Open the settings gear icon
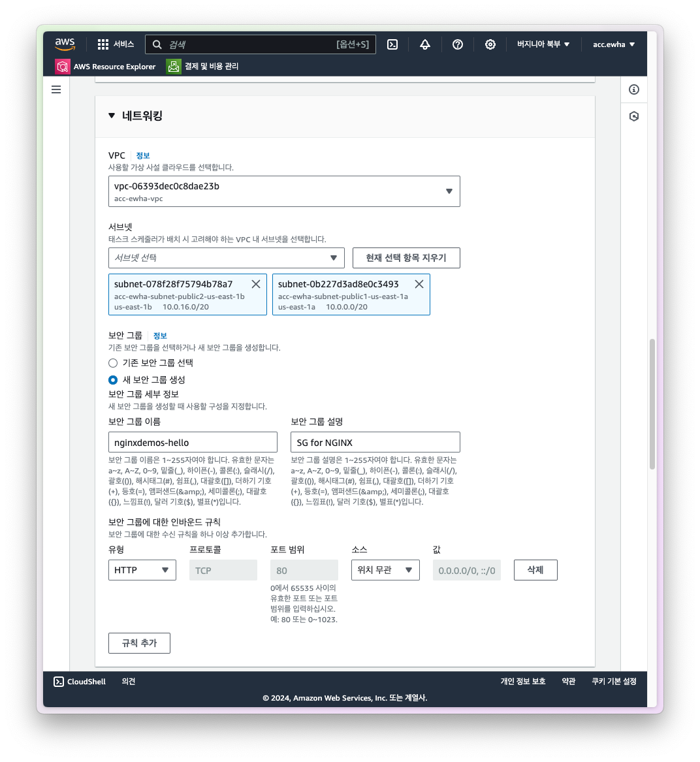 click(x=490, y=44)
